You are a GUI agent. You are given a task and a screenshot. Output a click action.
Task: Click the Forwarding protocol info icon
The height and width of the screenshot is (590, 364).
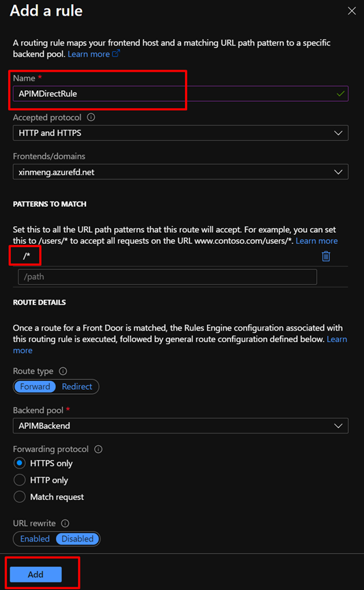(x=98, y=449)
